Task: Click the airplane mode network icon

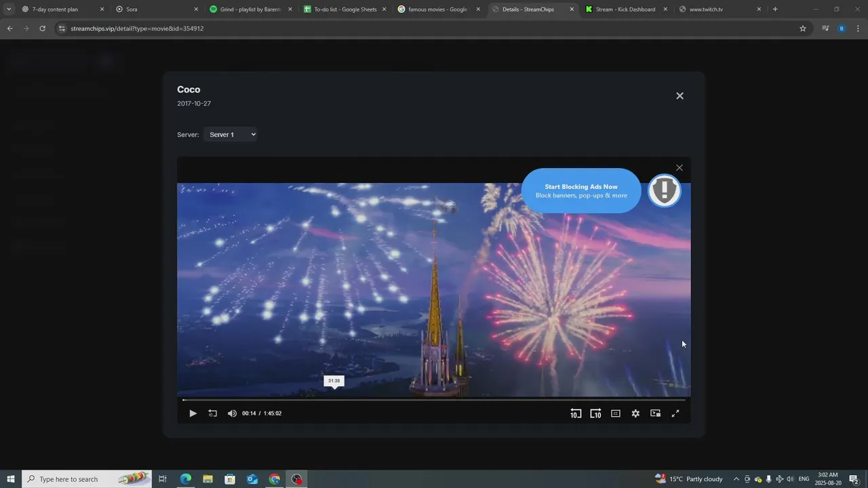Action: pos(780,479)
